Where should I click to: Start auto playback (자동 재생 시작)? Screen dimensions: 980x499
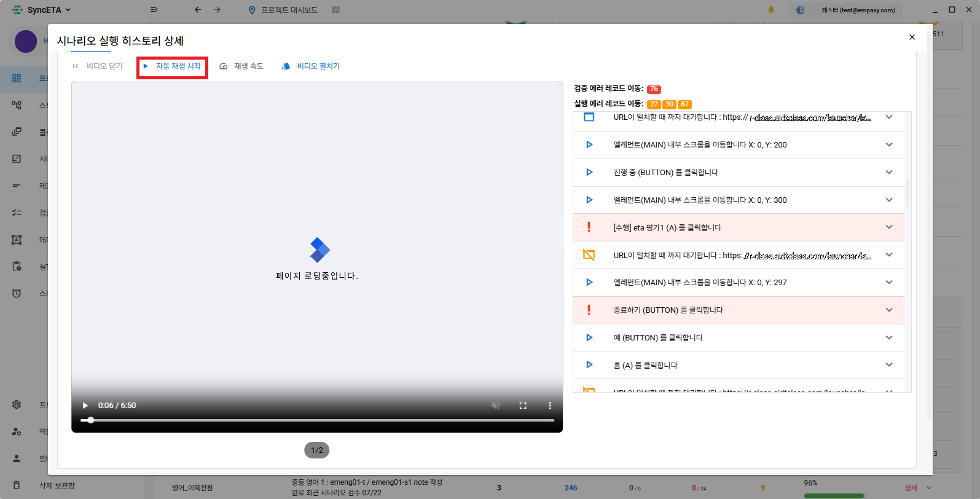(x=173, y=66)
